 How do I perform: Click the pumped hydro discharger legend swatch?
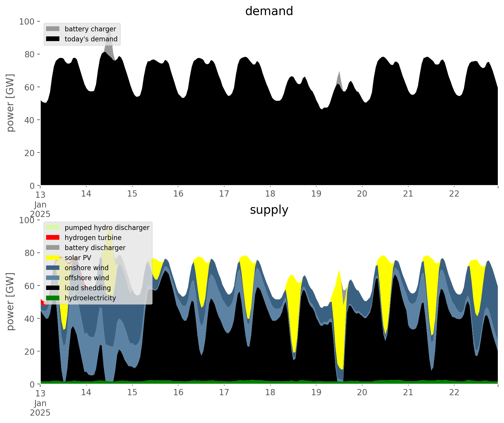pyautogui.click(x=53, y=228)
